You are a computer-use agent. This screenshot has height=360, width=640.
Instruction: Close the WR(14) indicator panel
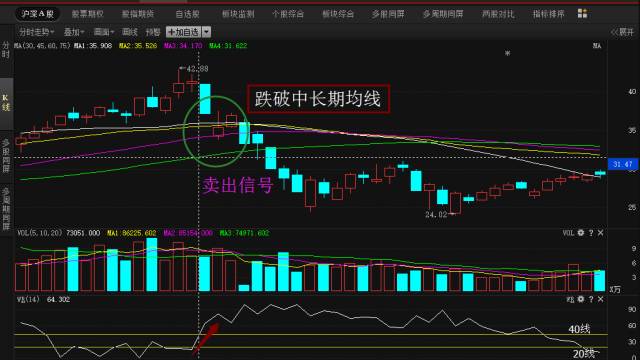(600, 299)
